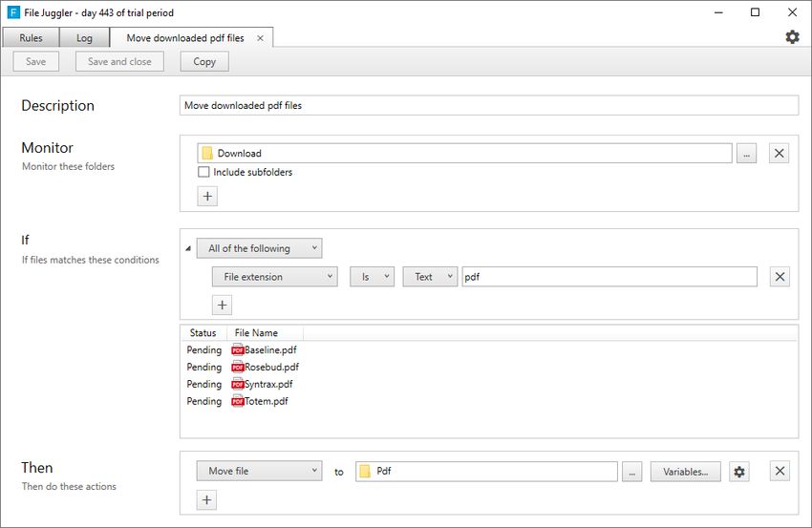Add a new action with plus button
Screen dimensions: 812x528
(206, 500)
